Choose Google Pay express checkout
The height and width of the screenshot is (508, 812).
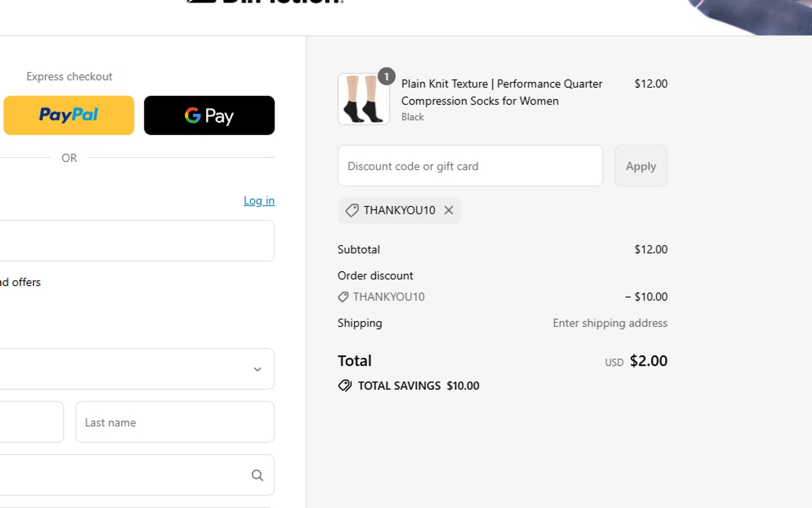[x=209, y=115]
